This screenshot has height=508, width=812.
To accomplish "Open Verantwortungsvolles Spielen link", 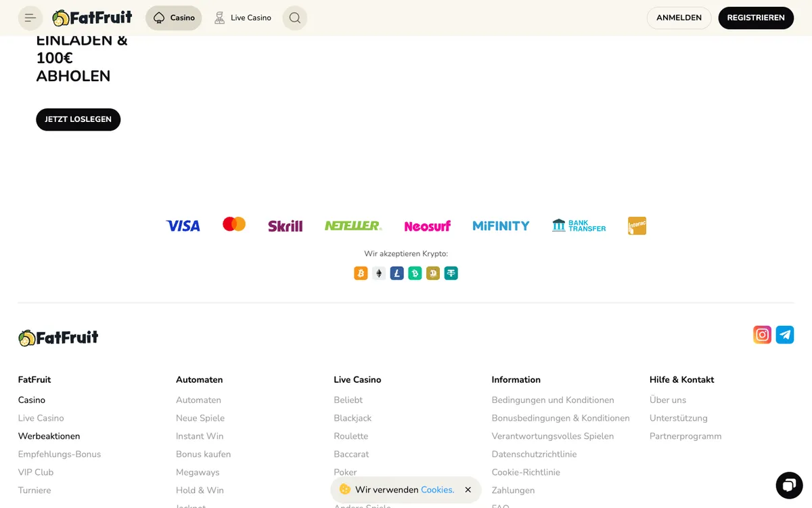I will [x=553, y=436].
